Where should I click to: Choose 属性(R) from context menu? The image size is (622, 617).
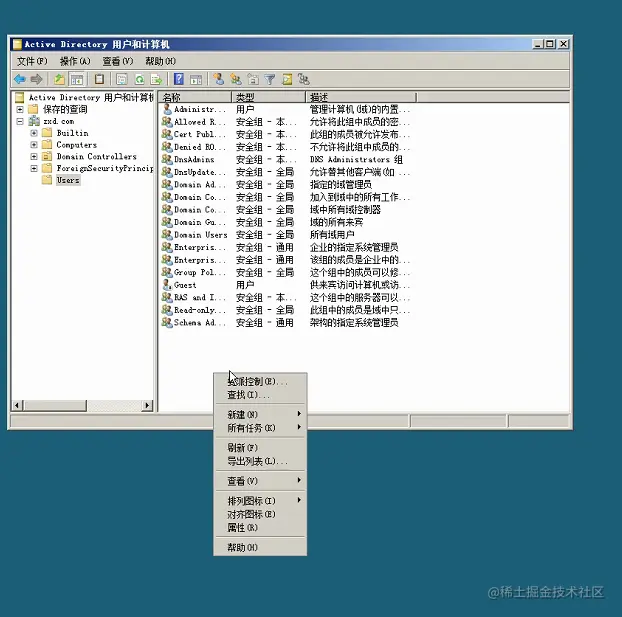tap(260, 528)
